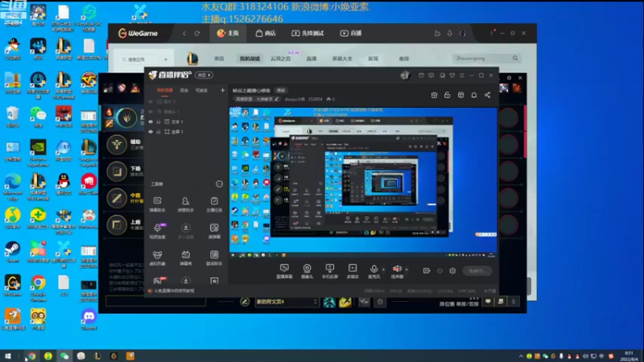Click the rune page edit pencil icon

click(245, 302)
